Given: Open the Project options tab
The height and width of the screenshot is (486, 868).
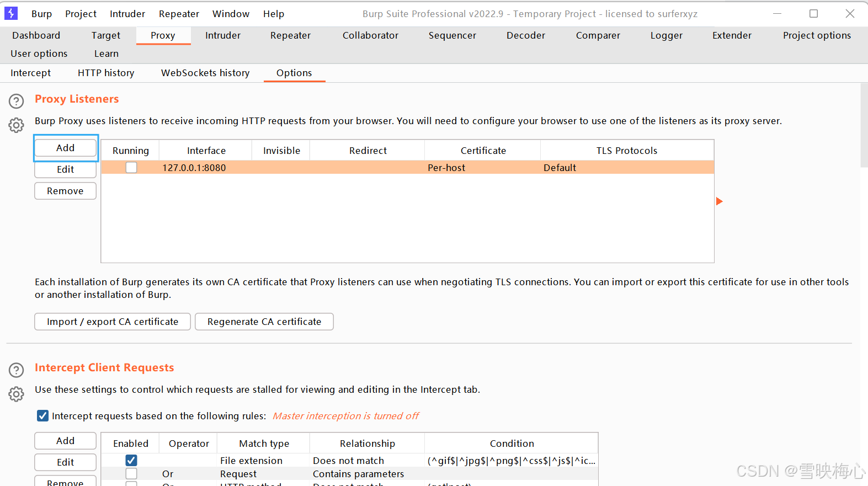Looking at the screenshot, I should point(817,35).
